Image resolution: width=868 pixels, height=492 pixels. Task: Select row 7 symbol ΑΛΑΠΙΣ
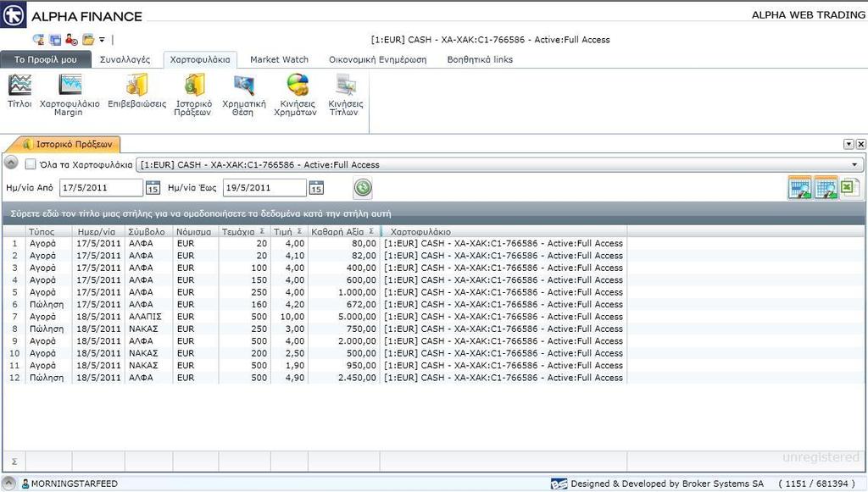(x=145, y=317)
